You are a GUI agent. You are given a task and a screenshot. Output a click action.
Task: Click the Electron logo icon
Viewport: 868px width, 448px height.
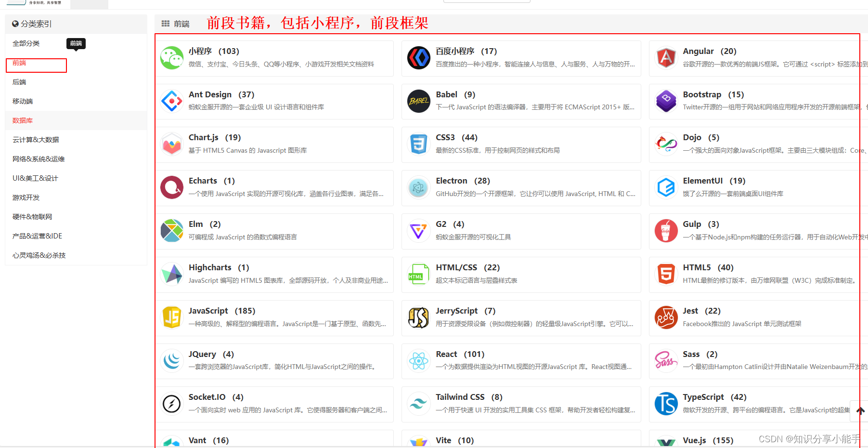click(419, 187)
